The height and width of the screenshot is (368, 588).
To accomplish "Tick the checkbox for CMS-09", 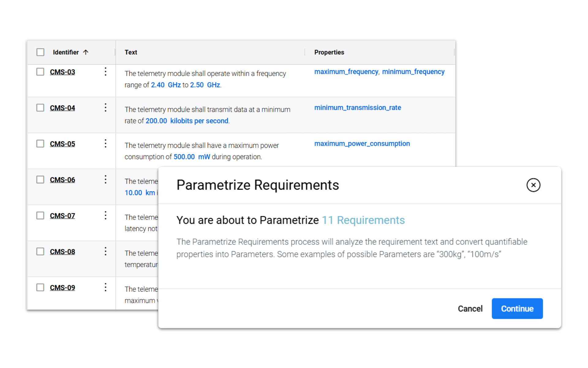I will click(40, 287).
